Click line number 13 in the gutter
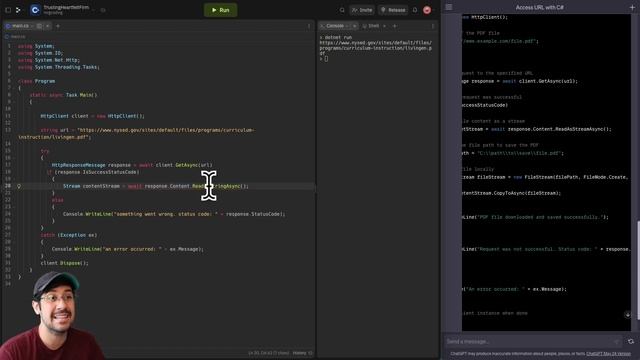This screenshot has height=360, width=640. [8, 130]
